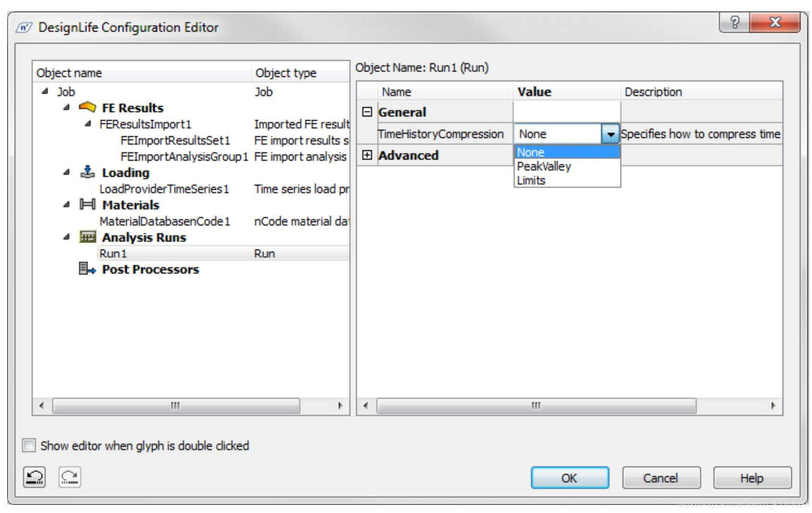Collapse the FE Results tree node

pyautogui.click(x=66, y=107)
